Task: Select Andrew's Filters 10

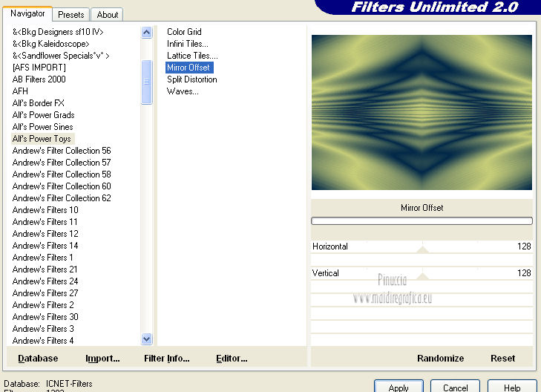Action: 45,210
